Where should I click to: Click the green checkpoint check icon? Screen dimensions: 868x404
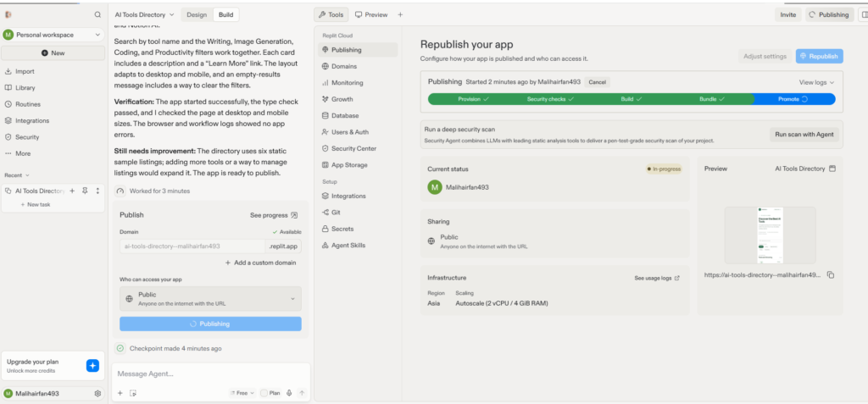(x=120, y=349)
